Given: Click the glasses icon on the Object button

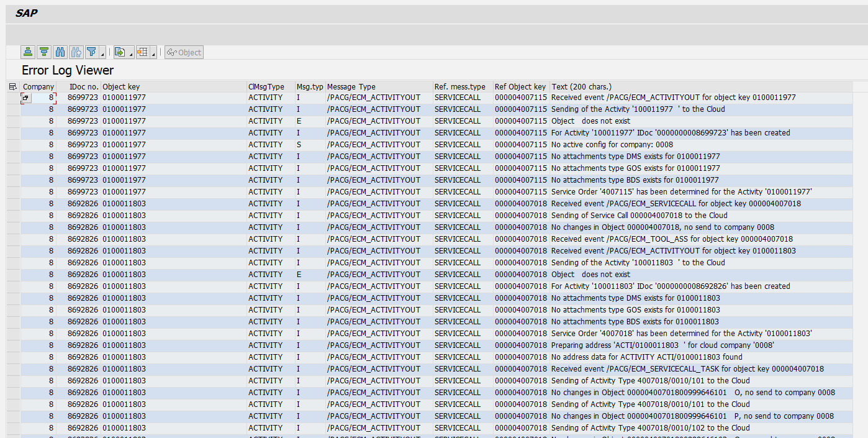Looking at the screenshot, I should (172, 52).
